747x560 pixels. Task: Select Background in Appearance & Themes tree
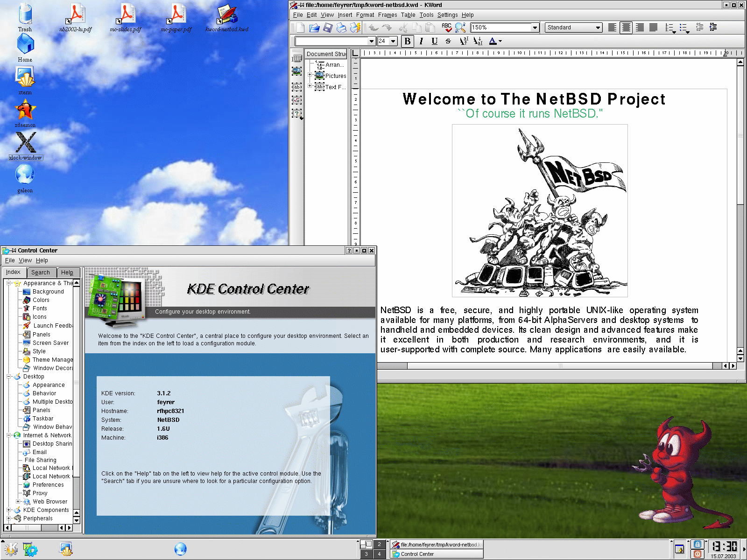[x=48, y=292]
